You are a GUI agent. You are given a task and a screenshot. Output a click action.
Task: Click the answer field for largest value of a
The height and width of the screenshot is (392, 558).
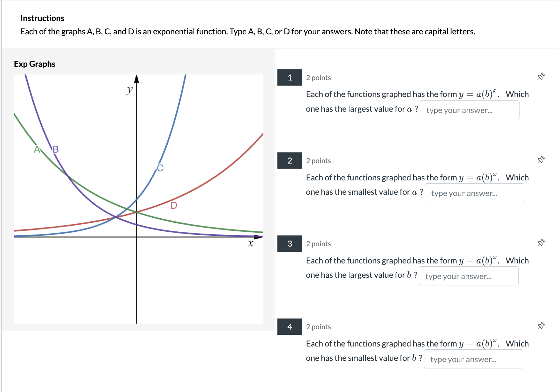coord(470,110)
